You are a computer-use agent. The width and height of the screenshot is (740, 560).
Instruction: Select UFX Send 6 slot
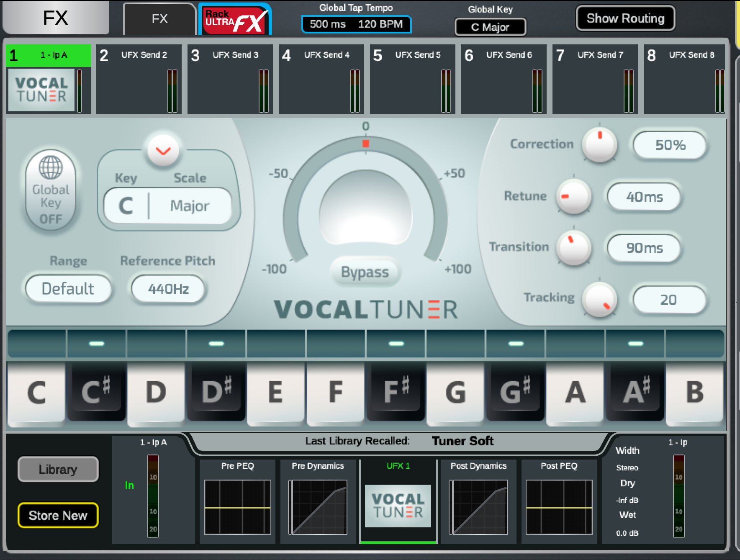pos(504,79)
